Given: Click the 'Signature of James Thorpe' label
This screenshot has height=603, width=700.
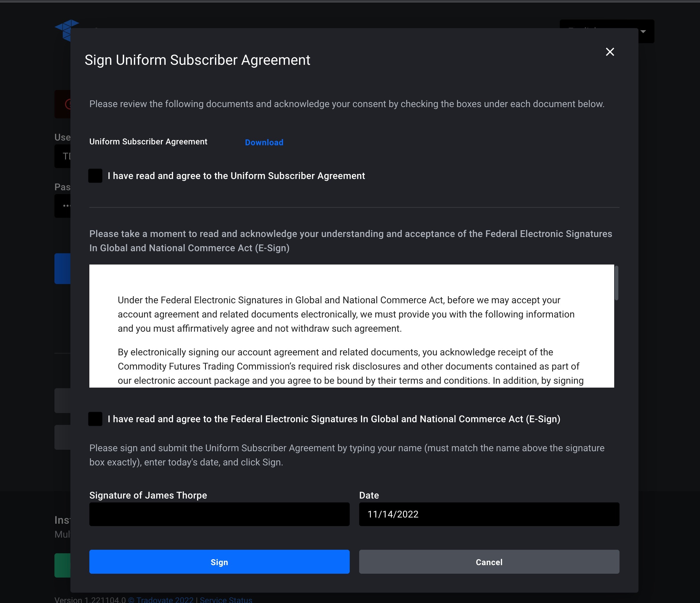Looking at the screenshot, I should (x=148, y=495).
